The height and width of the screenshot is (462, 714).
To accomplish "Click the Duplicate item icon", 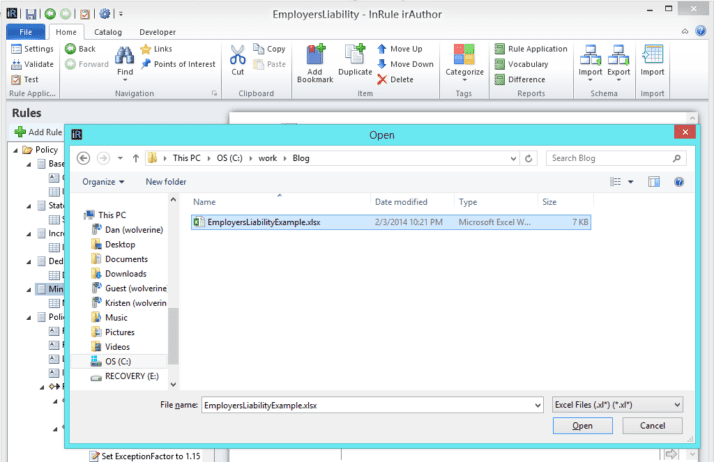I will click(355, 56).
